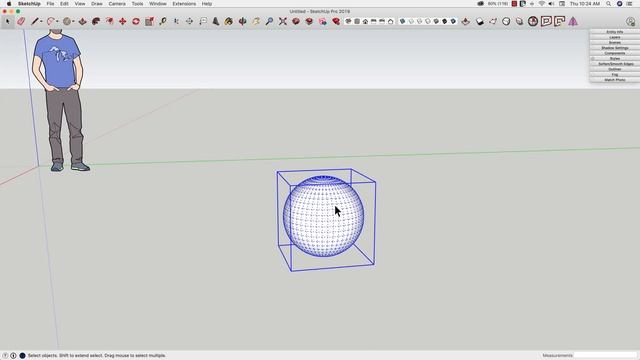Expand the Fog tray
Image resolution: width=640 pixels, height=360 pixels.
coord(615,74)
